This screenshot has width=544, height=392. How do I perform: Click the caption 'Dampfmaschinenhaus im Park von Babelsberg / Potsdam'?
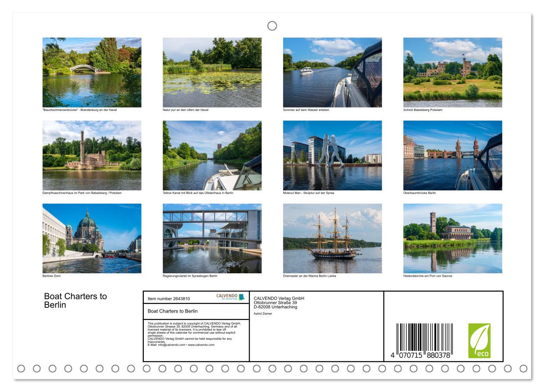(82, 193)
